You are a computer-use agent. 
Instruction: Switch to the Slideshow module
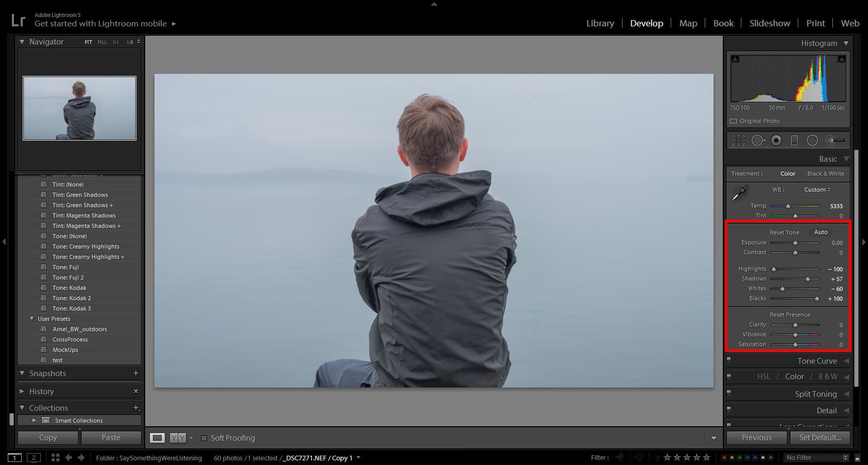[770, 23]
